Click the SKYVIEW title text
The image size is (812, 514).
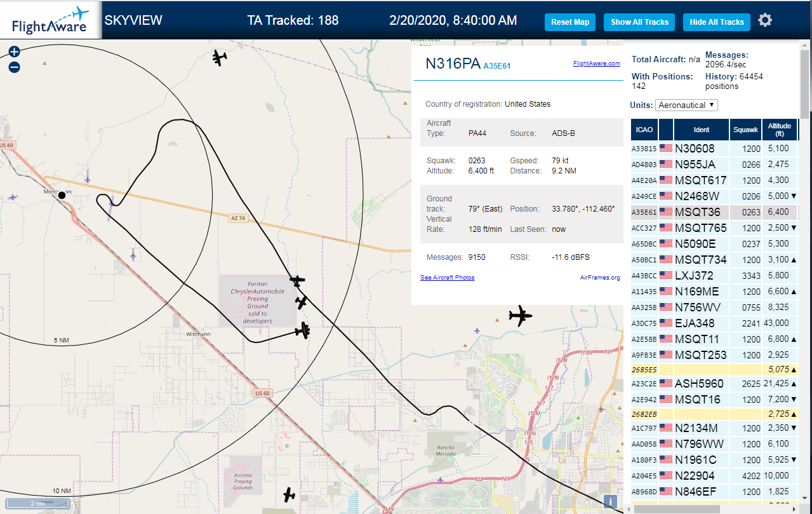coord(133,20)
